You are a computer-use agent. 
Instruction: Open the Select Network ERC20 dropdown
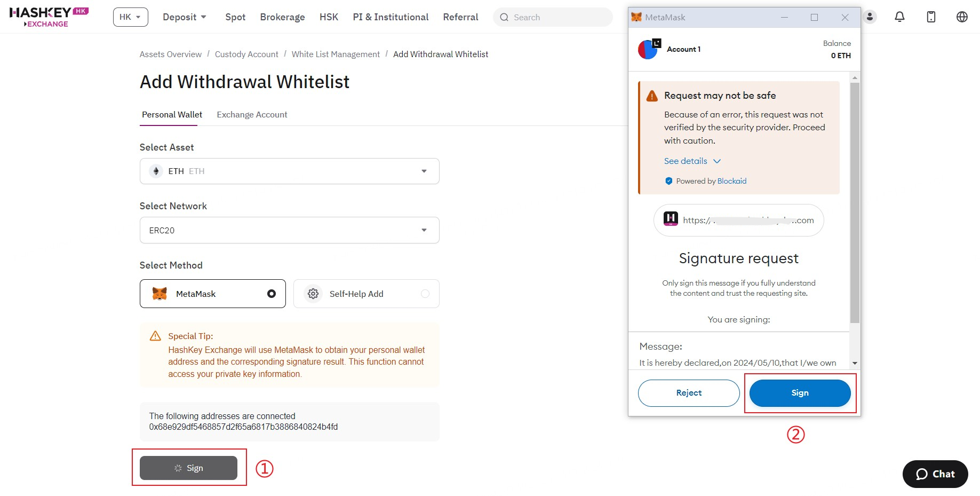point(289,230)
